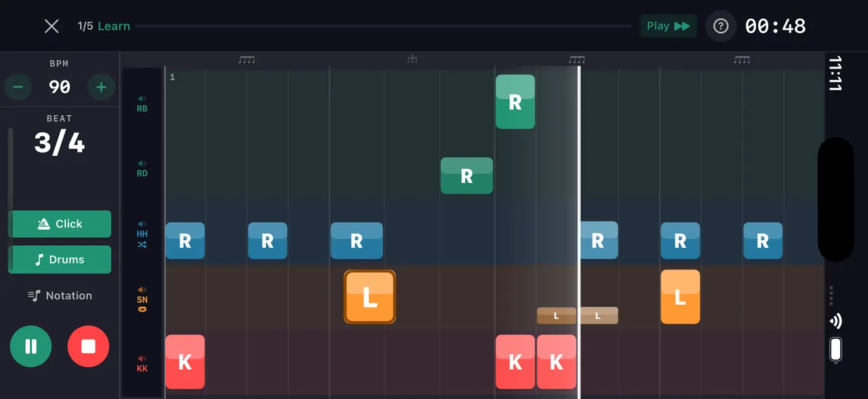
Task: Click the HH shuffle arrows icon
Action: coord(142,245)
